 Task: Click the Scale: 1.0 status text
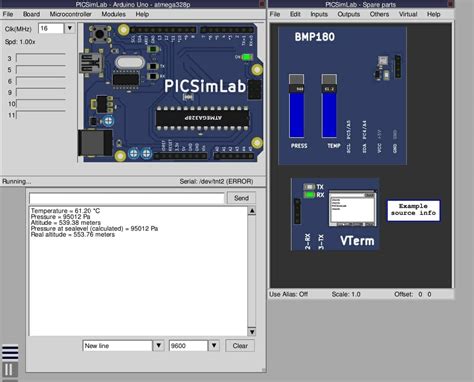tap(346, 294)
